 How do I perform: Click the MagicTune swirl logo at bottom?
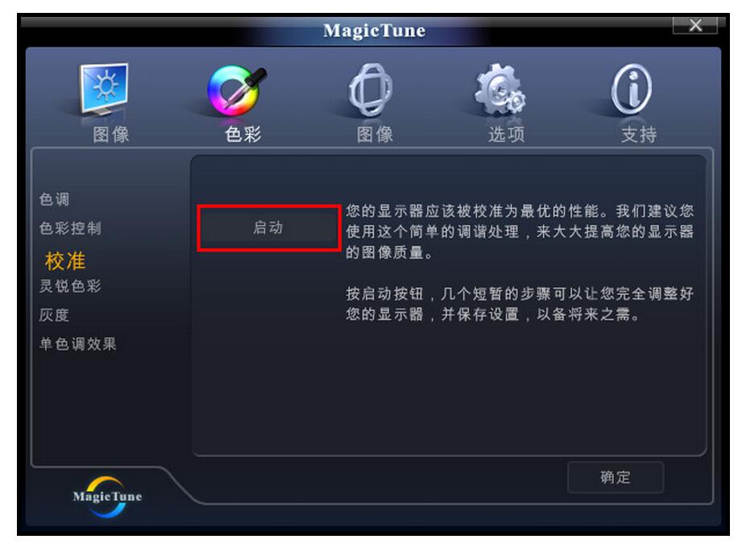[107, 496]
